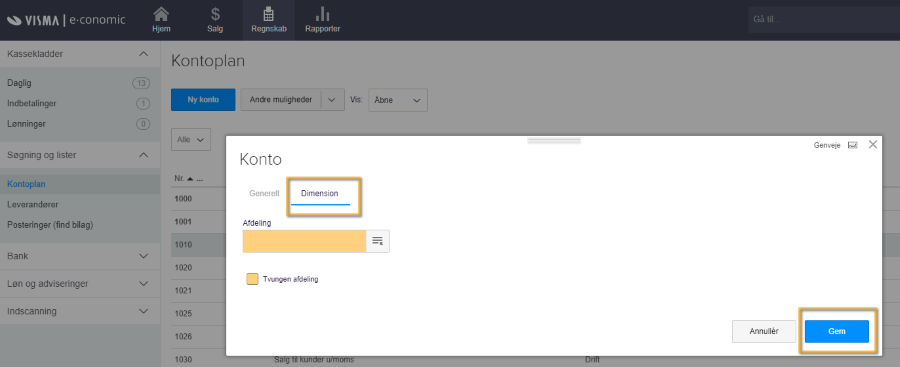Select account row 1025
The image size is (900, 367).
pos(183,314)
